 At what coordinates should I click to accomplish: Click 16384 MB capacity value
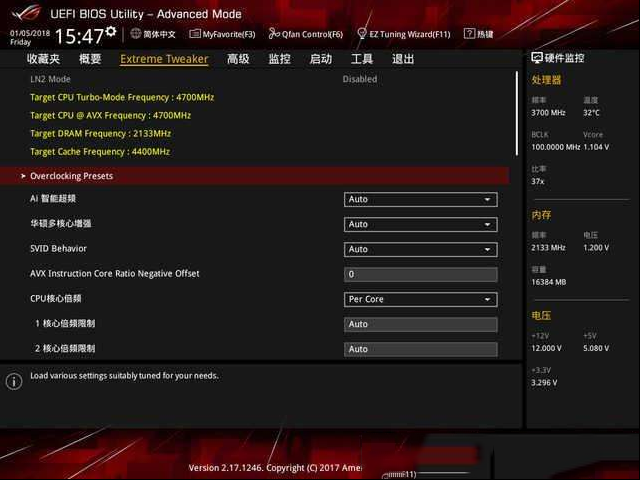[549, 282]
